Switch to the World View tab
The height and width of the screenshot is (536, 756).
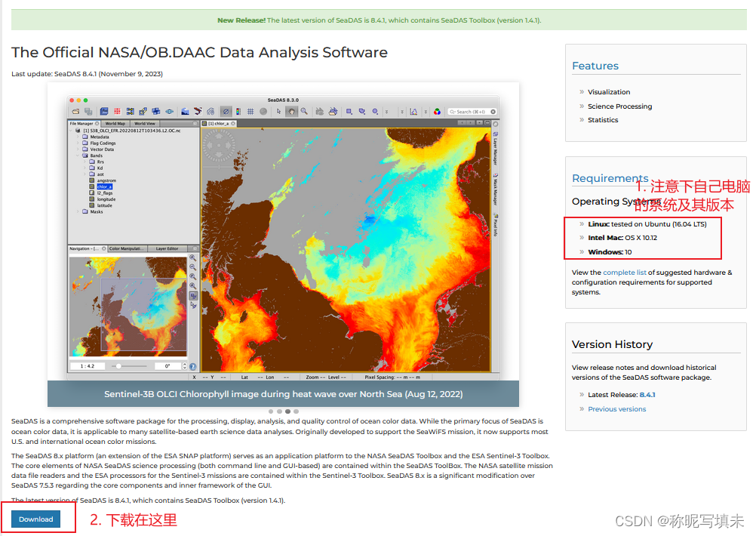point(145,124)
